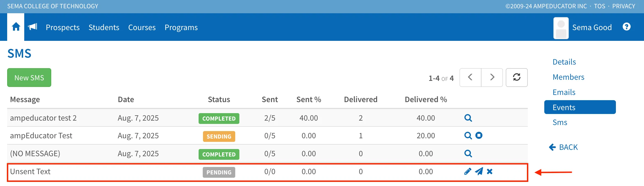Screen dimensions: 644x186
Task: View details of (NO MESSAGE) SMS
Action: (468, 153)
